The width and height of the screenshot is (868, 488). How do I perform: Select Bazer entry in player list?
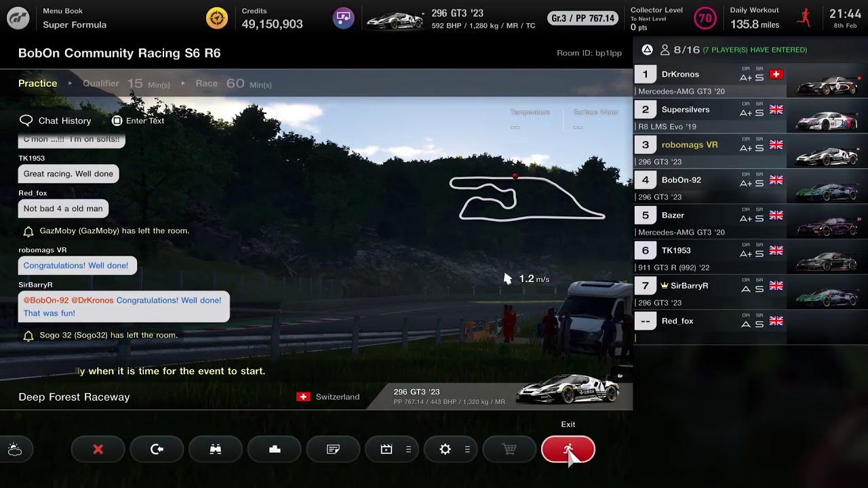click(751, 222)
